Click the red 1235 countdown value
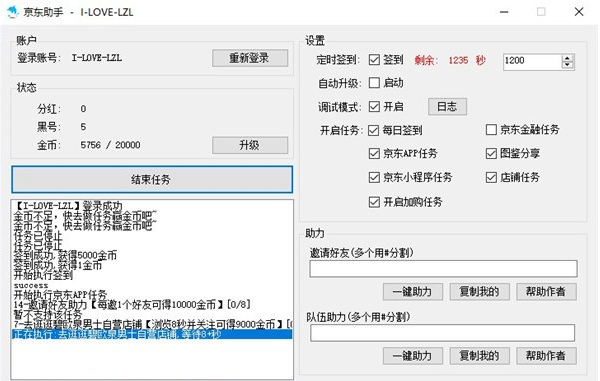Image resolution: width=600 pixels, height=381 pixels. [458, 60]
